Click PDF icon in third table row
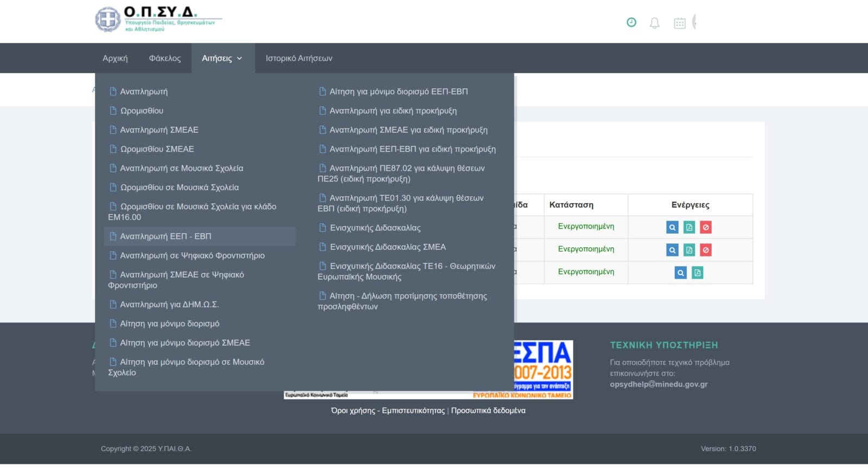Viewport: 868px width, 470px height. [x=698, y=273]
